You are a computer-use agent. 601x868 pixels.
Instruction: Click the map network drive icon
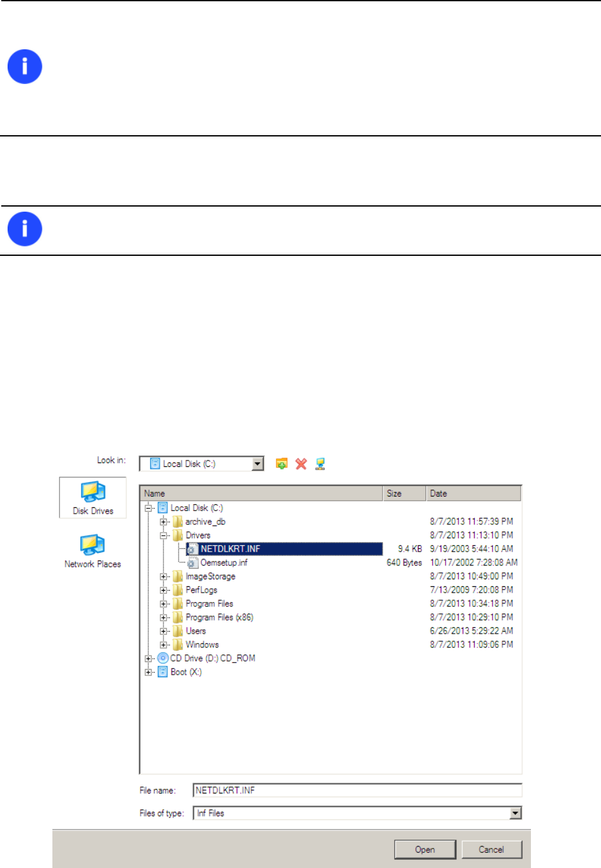pos(320,464)
